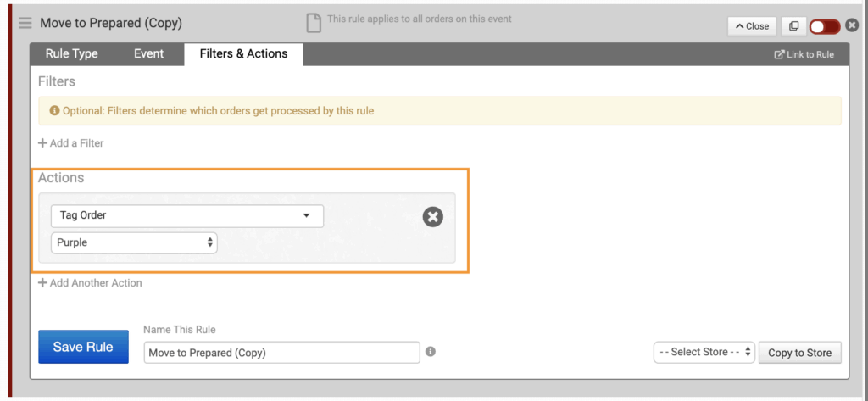Open the Link to Rule link
The image size is (868, 401).
pyautogui.click(x=804, y=55)
